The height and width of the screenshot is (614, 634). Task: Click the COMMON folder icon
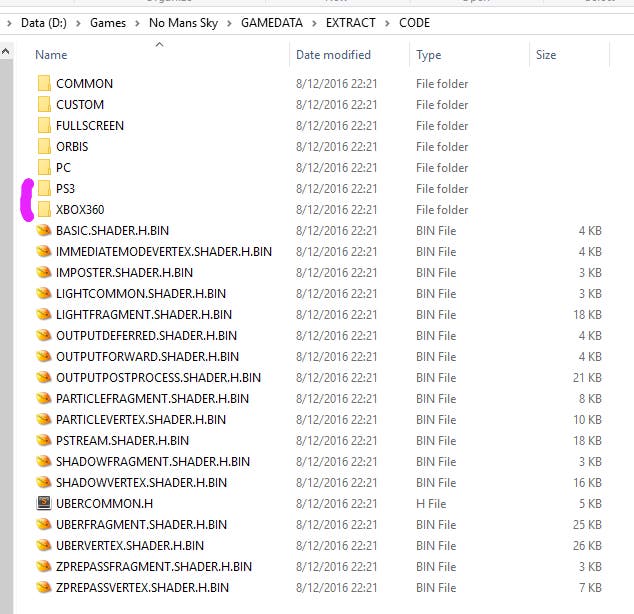point(44,83)
